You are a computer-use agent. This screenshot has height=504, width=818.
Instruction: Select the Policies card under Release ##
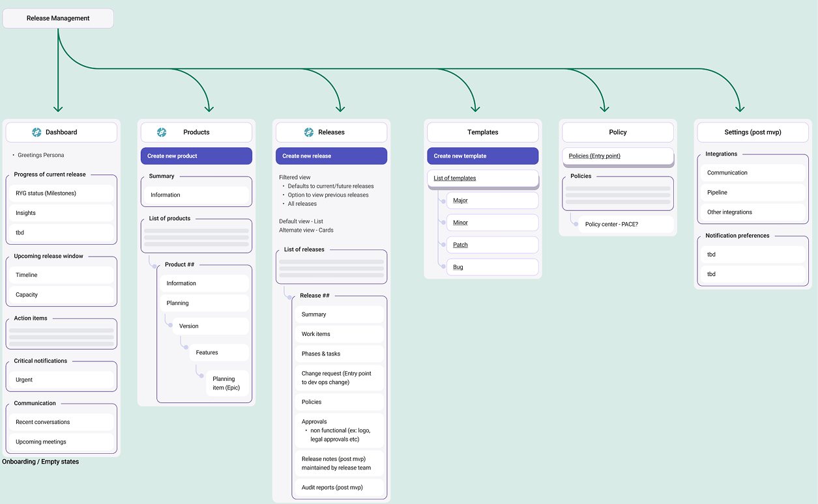click(340, 402)
